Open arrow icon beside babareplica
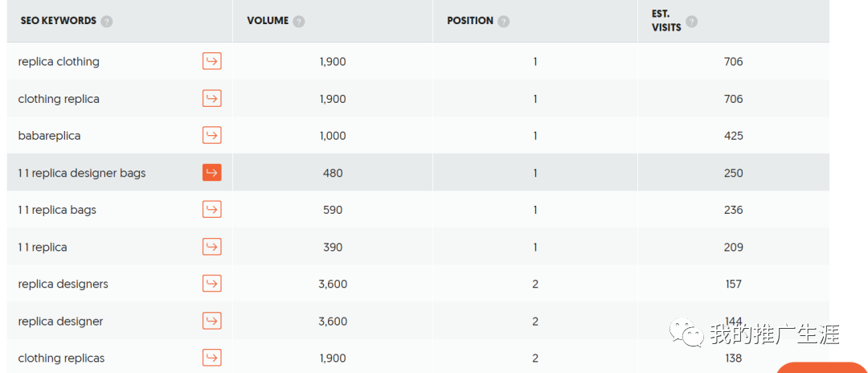This screenshot has height=373, width=868. click(x=211, y=136)
